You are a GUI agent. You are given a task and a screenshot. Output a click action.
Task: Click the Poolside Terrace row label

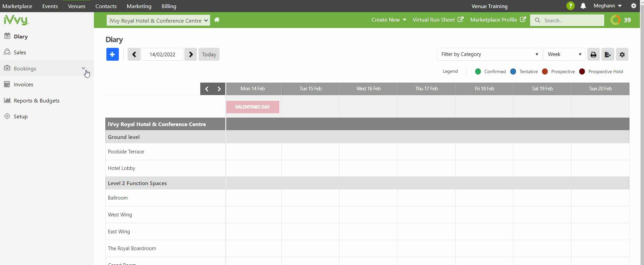coord(126,152)
